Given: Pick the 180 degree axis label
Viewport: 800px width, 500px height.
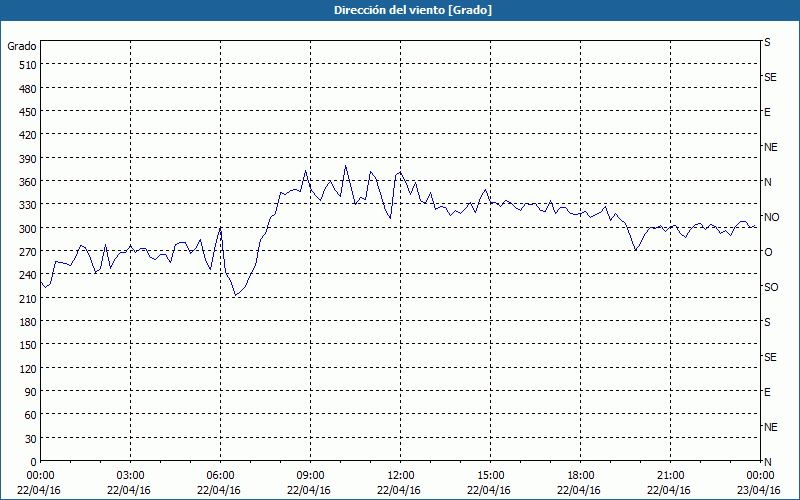Looking at the screenshot, I should [29, 322].
